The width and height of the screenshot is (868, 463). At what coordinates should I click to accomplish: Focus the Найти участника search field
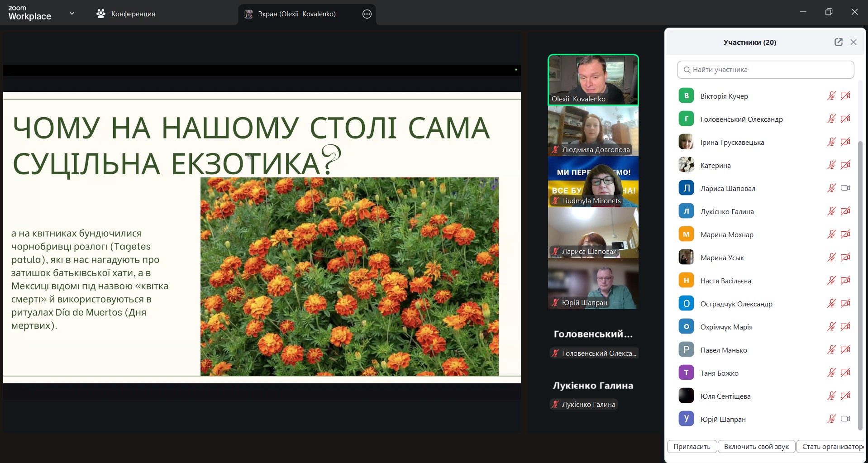click(x=769, y=70)
